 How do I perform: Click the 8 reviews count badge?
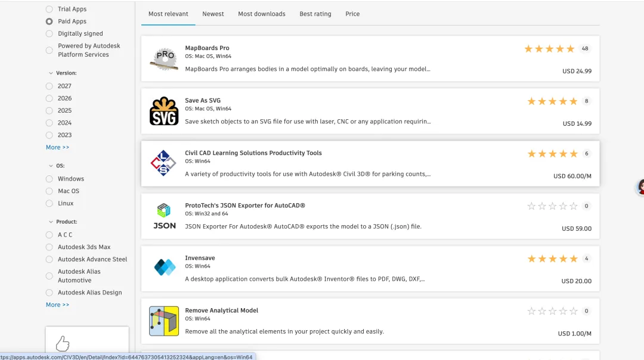coord(587,101)
